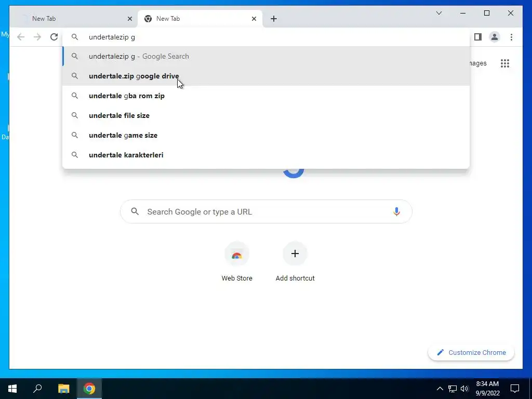Open the Chrome profile avatar
Viewport: 532px width, 399px height.
[x=495, y=37]
